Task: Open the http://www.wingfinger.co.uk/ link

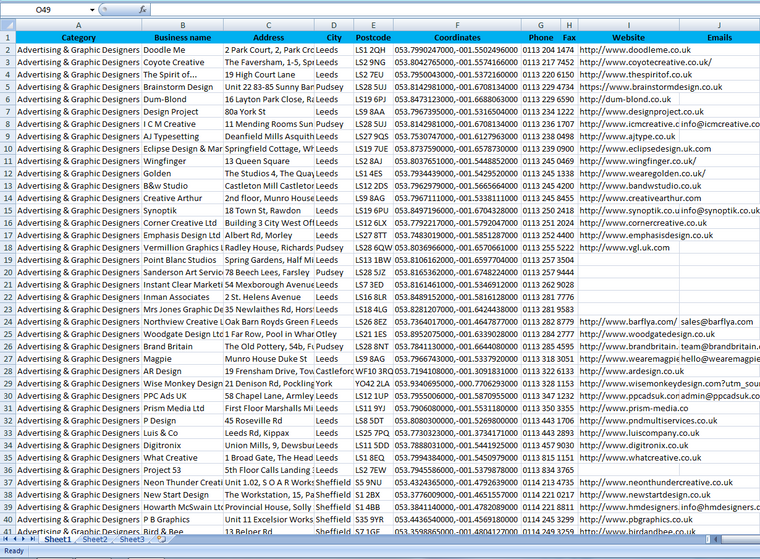Action: [637, 161]
